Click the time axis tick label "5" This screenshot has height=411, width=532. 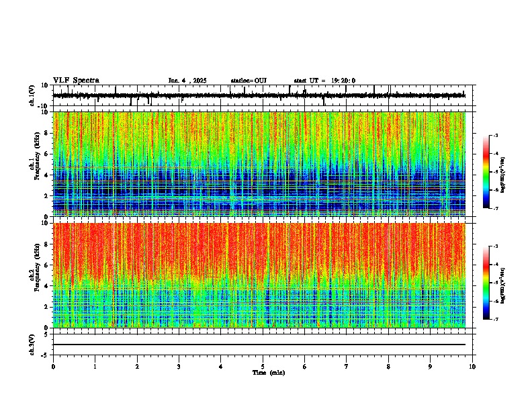[263, 367]
